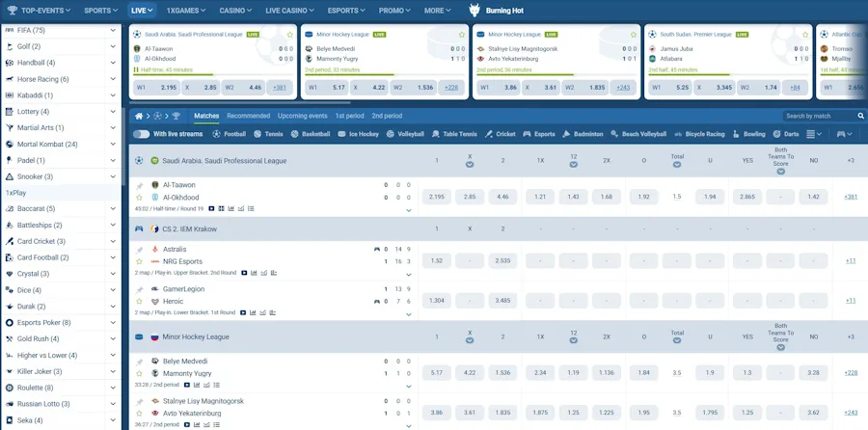
Task: Toggle the With live streams switch
Action: 142,134
